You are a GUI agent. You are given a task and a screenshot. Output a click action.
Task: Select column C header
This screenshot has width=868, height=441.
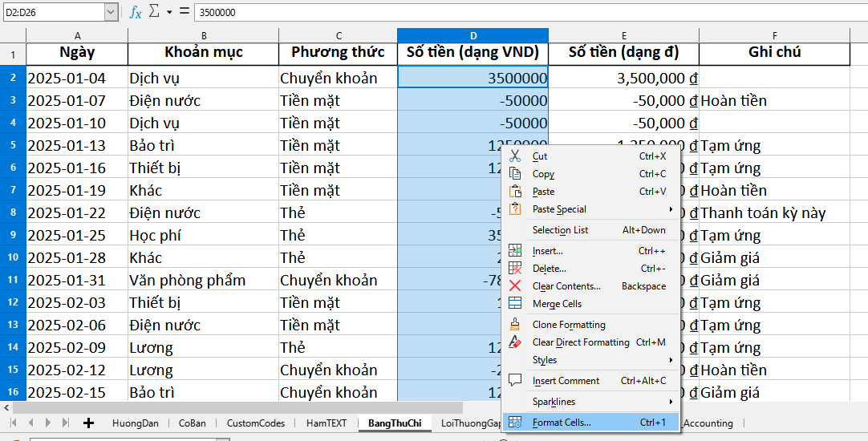(339, 35)
